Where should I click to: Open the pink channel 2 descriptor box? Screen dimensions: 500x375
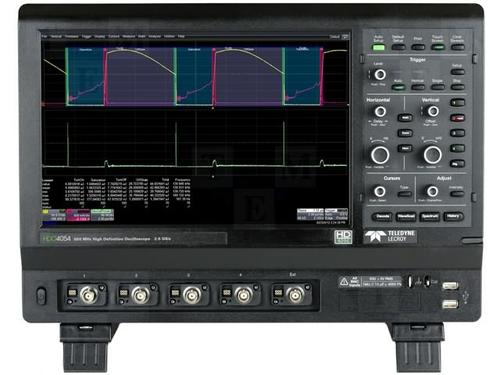pyautogui.click(x=78, y=215)
